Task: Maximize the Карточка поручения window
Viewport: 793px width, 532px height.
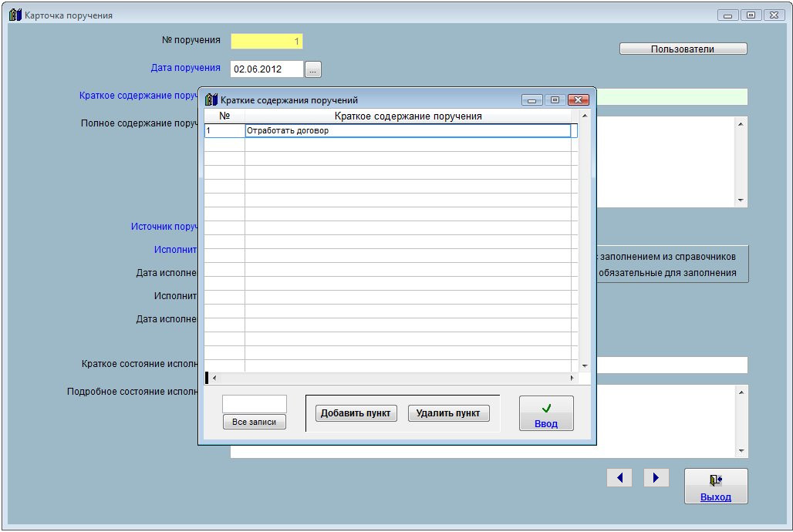Action: [751, 15]
